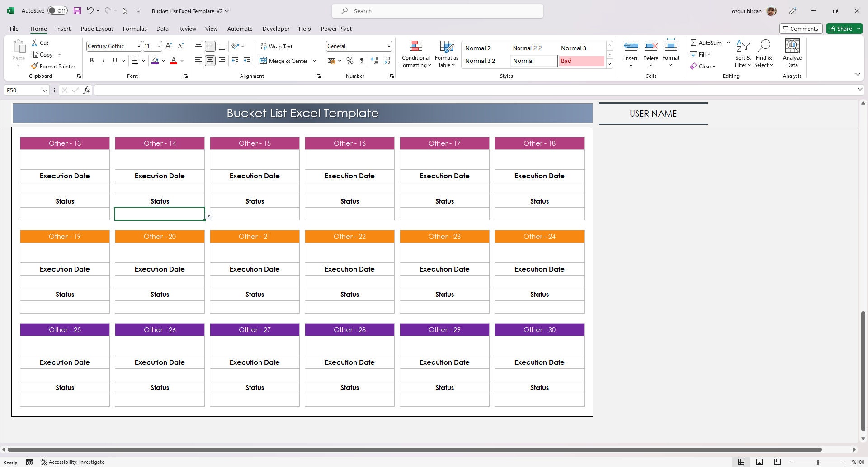The height and width of the screenshot is (467, 868).
Task: Open the Century Gothic font dropdown
Action: [x=139, y=46]
